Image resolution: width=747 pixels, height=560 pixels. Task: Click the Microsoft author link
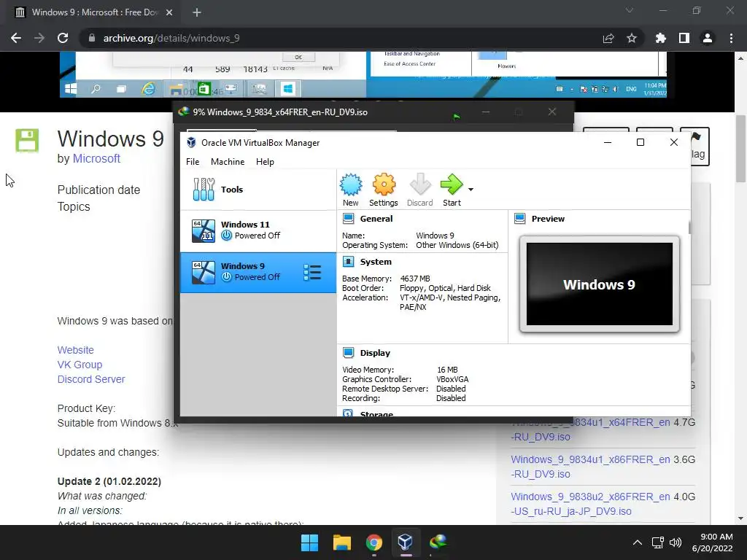point(96,158)
